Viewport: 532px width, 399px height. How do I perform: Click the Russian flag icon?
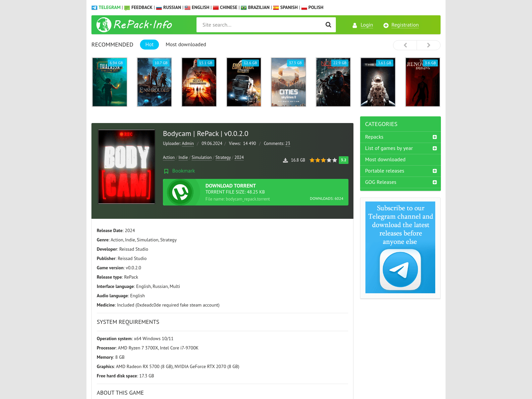159,8
